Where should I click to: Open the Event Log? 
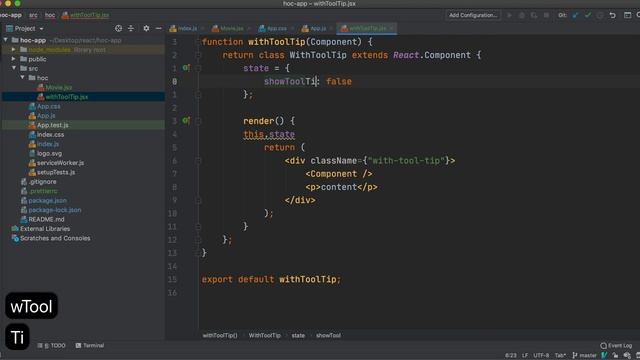click(616, 345)
